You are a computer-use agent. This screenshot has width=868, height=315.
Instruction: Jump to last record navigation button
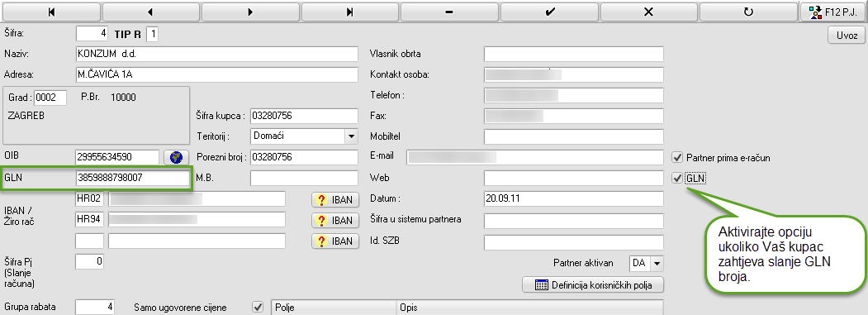(x=350, y=12)
